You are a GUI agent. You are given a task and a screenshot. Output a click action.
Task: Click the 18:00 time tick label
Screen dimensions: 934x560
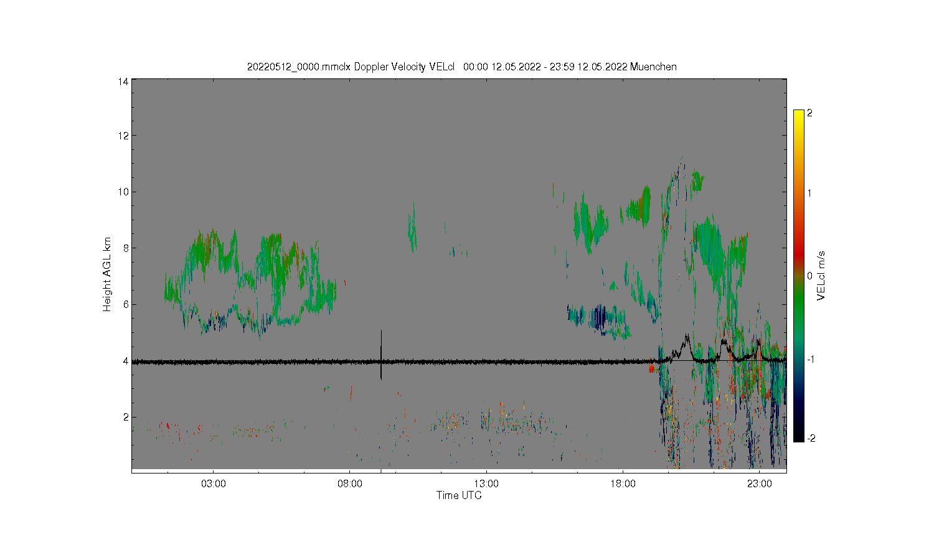(623, 483)
